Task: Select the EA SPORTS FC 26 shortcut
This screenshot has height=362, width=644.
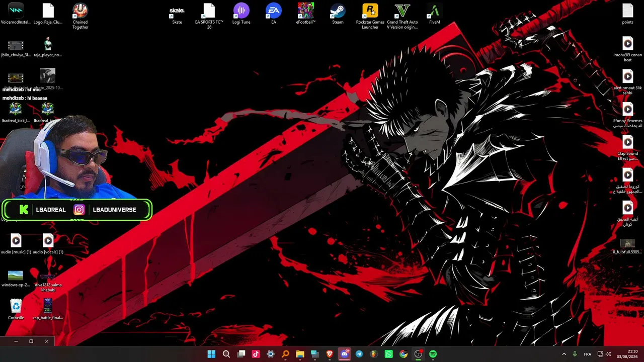Action: pos(209,16)
